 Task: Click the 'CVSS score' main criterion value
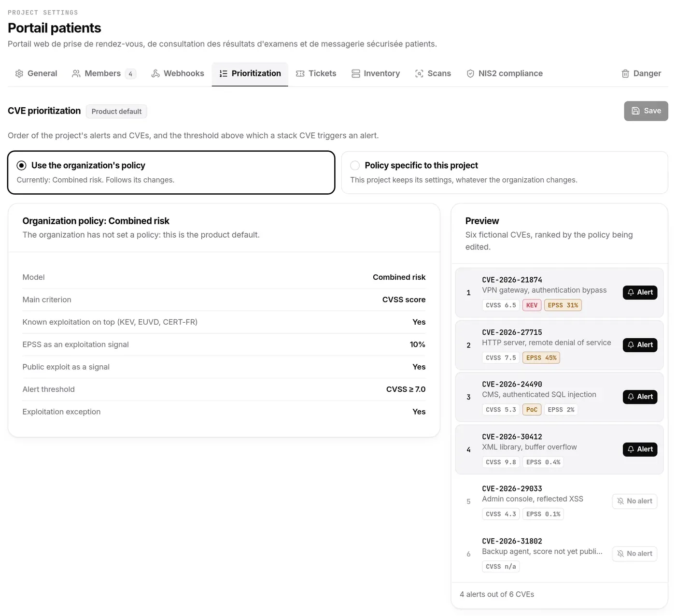pos(404,300)
